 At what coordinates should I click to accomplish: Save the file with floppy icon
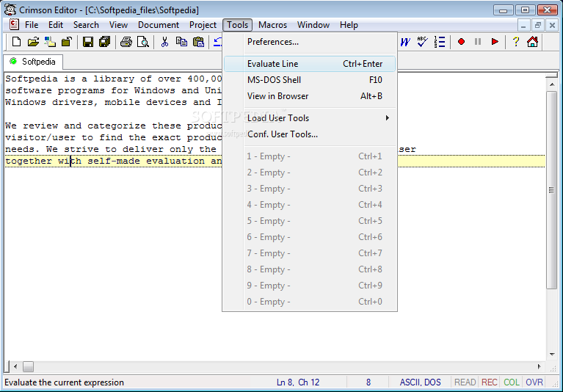[88, 42]
